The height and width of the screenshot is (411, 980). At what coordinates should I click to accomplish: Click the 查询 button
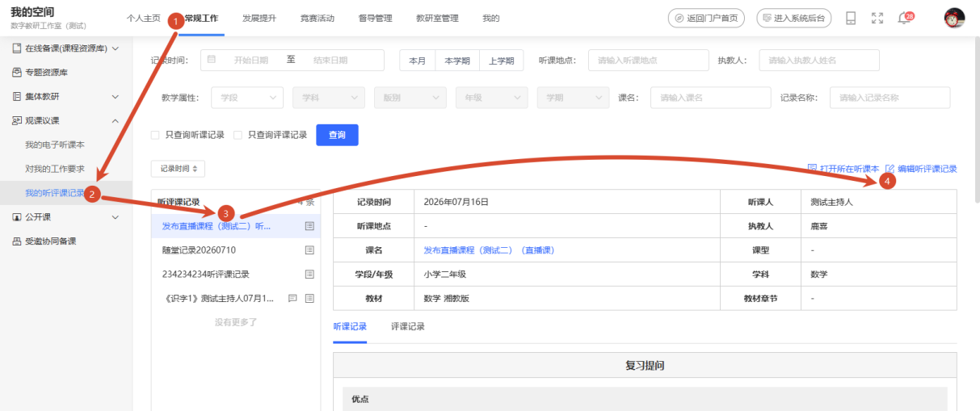[x=337, y=135]
